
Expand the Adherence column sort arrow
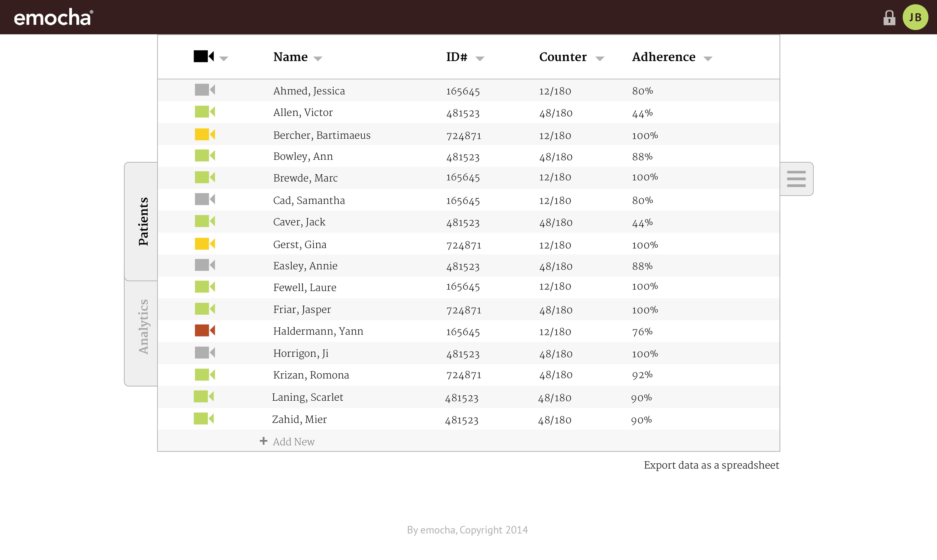708,58
